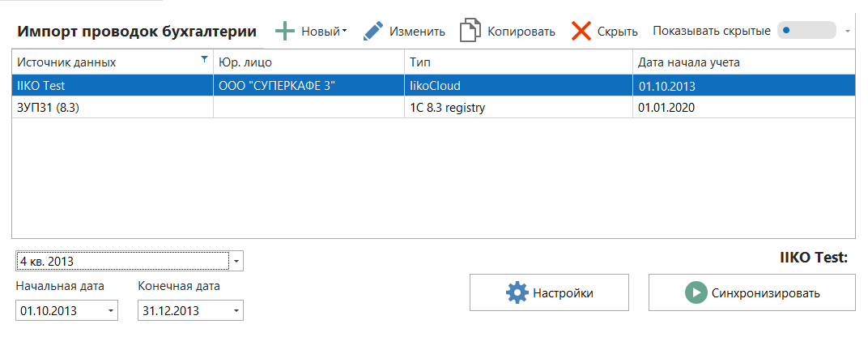Open the toolbar overflow arrow
868x337 pixels.
(x=848, y=32)
